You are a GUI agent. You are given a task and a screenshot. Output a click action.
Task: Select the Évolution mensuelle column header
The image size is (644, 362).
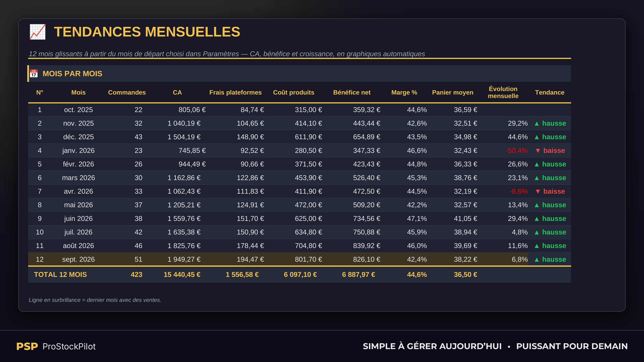tap(503, 93)
